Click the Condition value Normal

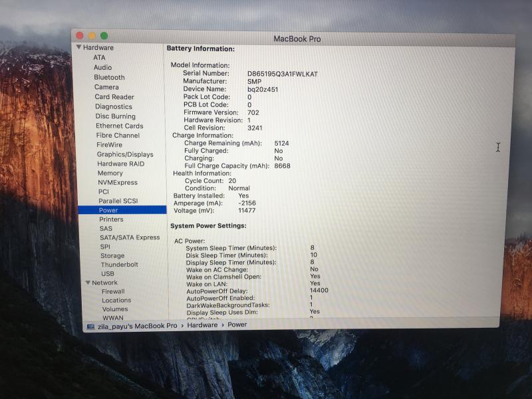pos(239,188)
